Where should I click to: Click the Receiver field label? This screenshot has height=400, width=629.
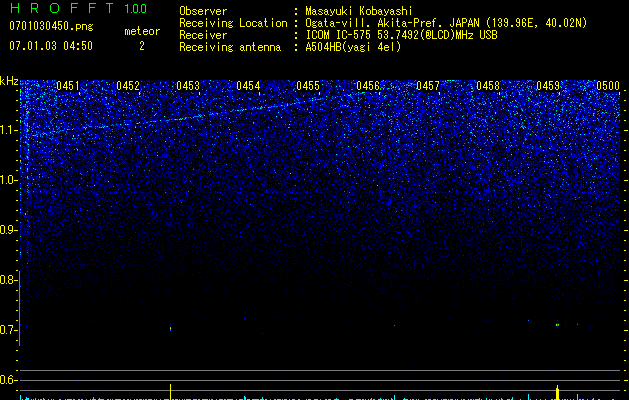tap(203, 35)
